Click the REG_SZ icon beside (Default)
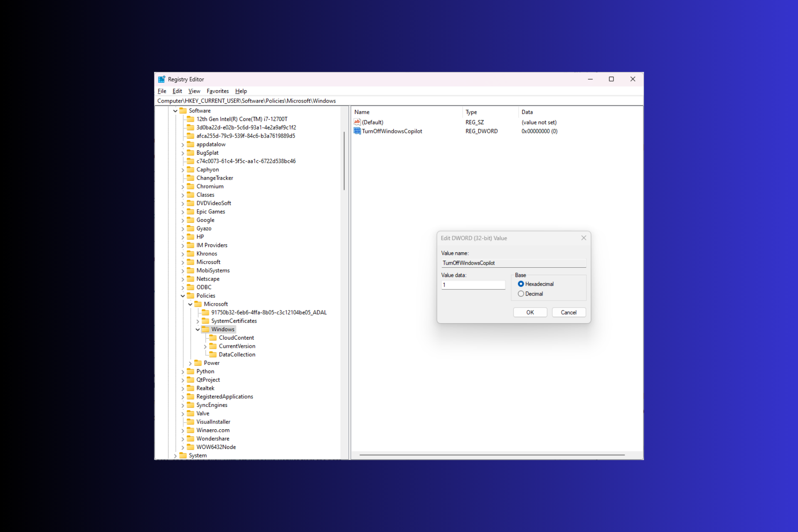 point(357,122)
